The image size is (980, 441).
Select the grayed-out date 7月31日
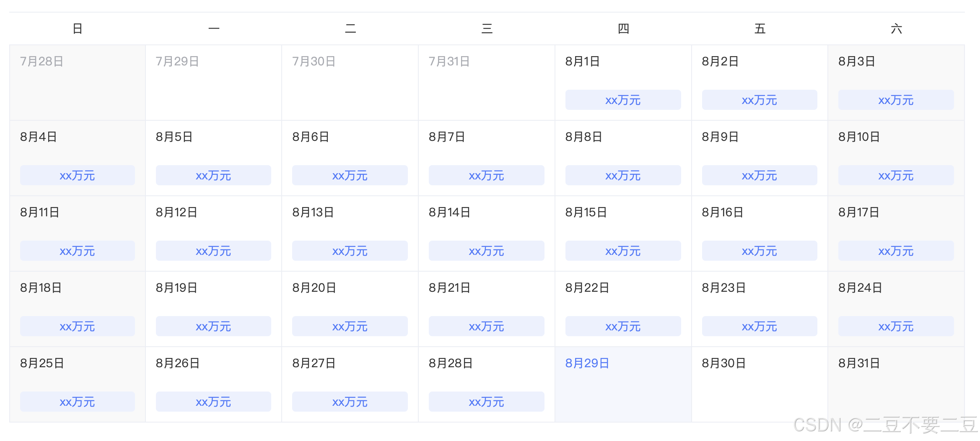click(450, 61)
